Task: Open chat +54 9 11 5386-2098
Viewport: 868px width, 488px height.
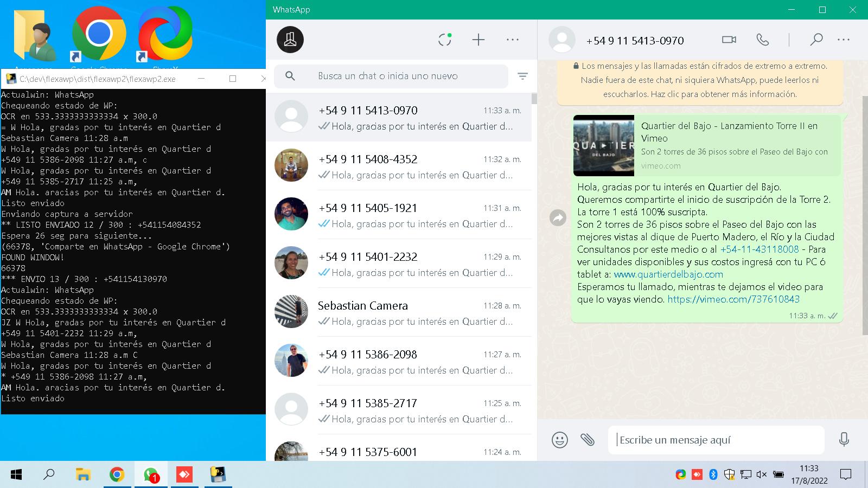Action: 399,361
